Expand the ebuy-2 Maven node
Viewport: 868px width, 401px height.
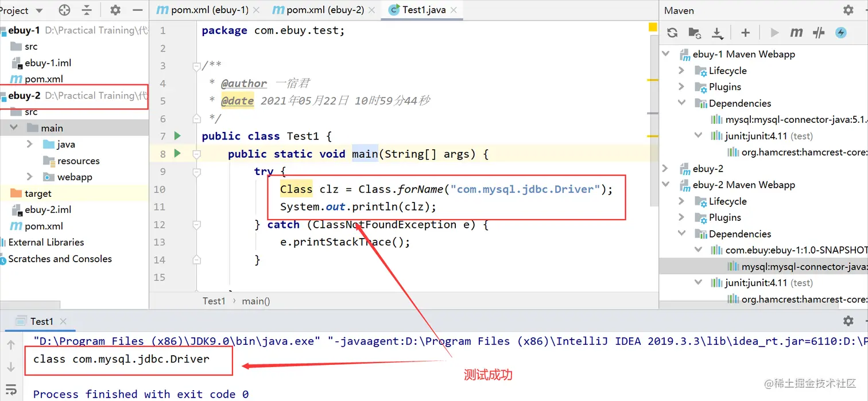point(666,169)
